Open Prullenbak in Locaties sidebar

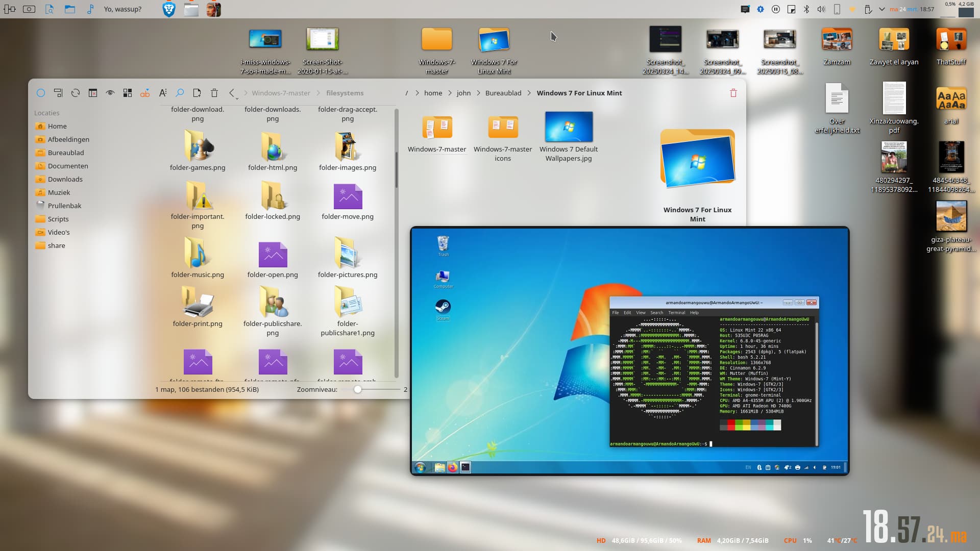64,206
